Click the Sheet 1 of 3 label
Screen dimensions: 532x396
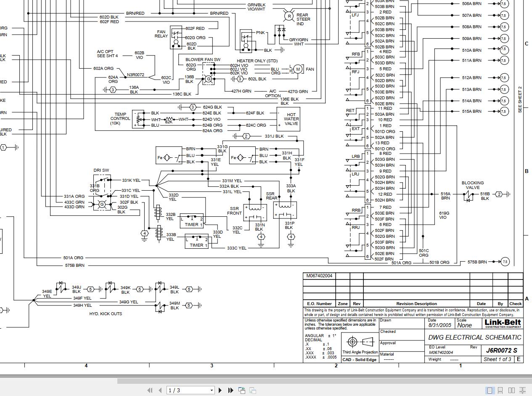[497, 359]
